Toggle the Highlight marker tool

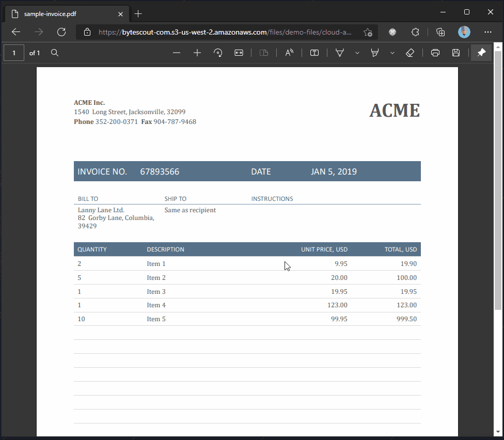pyautogui.click(x=375, y=53)
